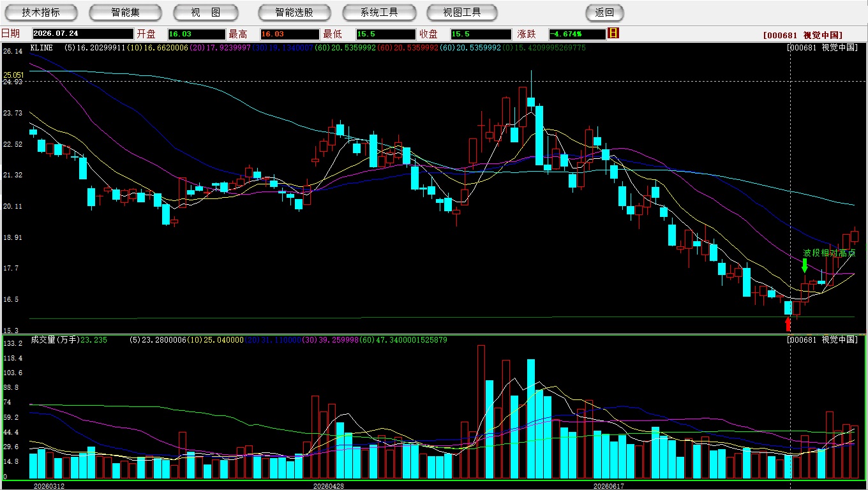Click the green down arrow signal marker
This screenshot has width=868, height=490.
(x=805, y=265)
